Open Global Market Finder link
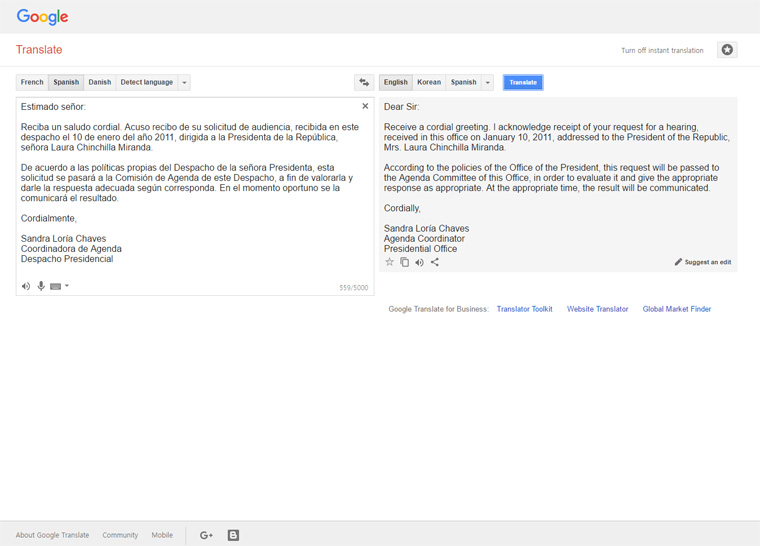 677,309
